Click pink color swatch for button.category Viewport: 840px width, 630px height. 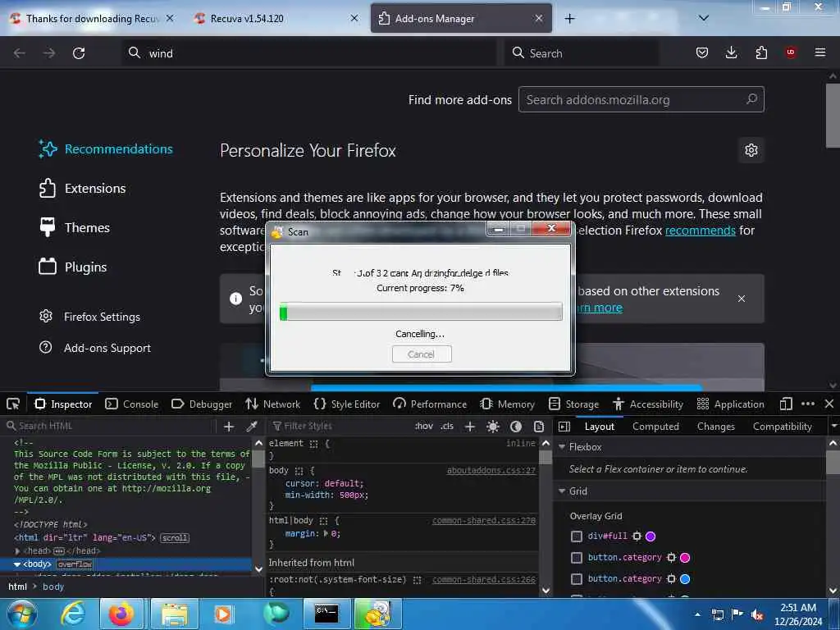coord(685,558)
